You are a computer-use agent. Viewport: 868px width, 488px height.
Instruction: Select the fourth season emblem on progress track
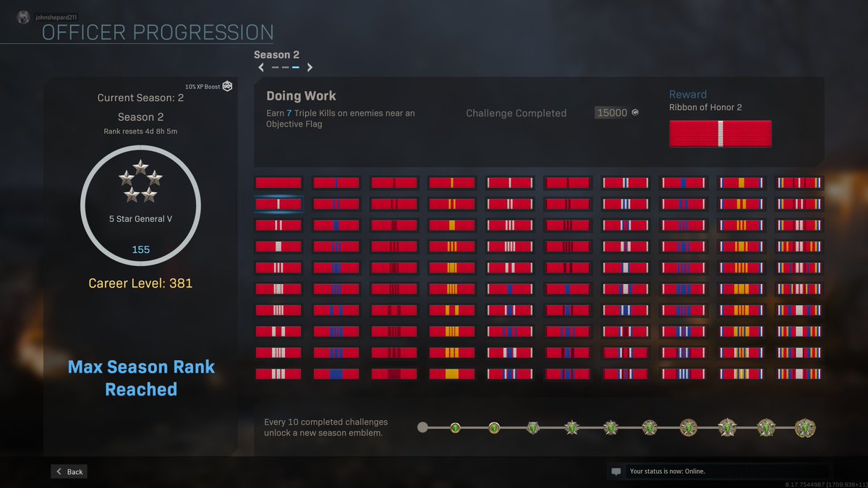(572, 427)
